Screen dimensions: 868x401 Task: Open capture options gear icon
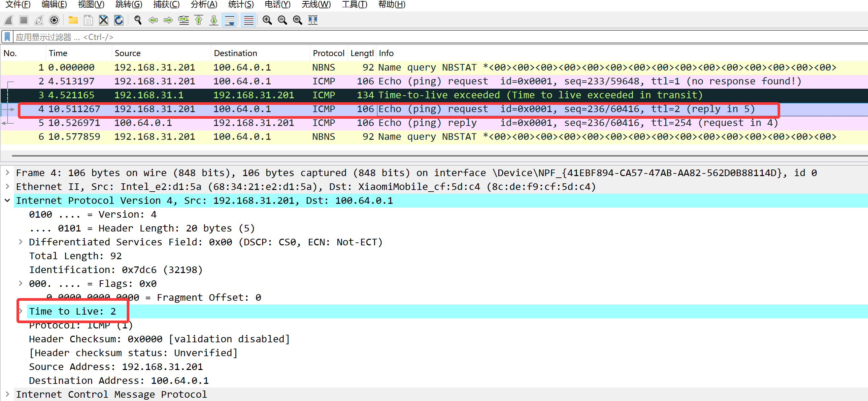[x=54, y=20]
